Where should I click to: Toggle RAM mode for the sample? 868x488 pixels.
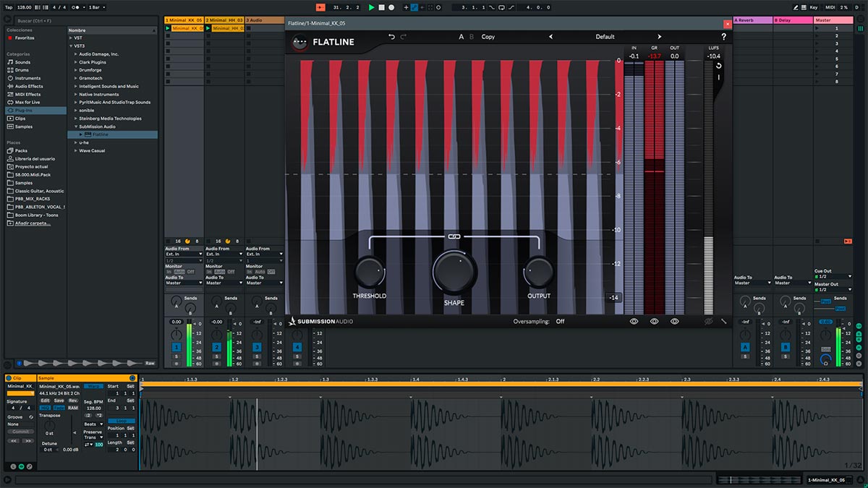tap(72, 408)
